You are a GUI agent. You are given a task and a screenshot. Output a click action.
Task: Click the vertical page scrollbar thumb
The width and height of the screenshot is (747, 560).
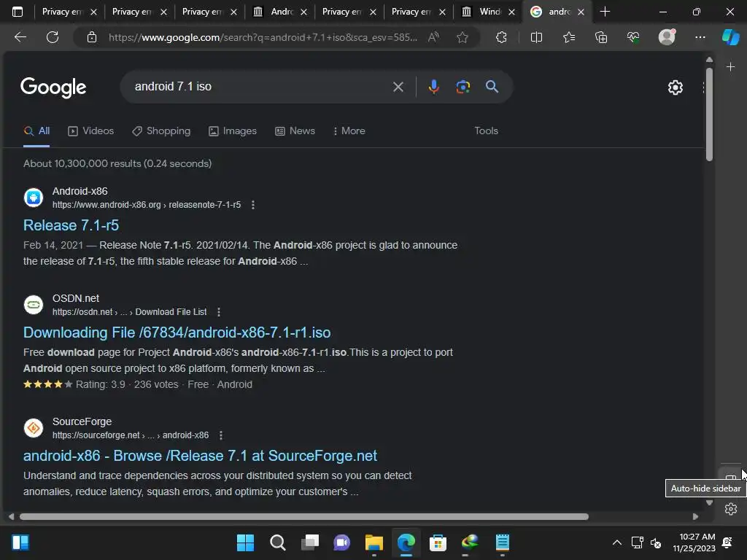(x=709, y=114)
